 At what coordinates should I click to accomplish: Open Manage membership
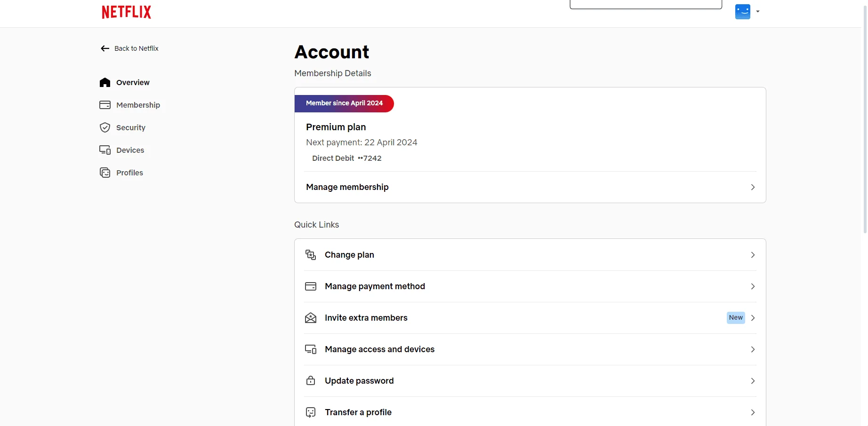[530, 187]
